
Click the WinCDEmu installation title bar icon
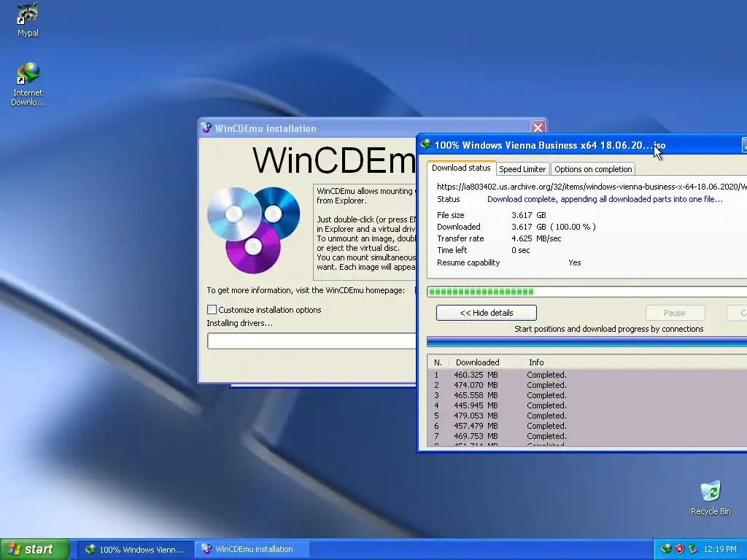206,128
